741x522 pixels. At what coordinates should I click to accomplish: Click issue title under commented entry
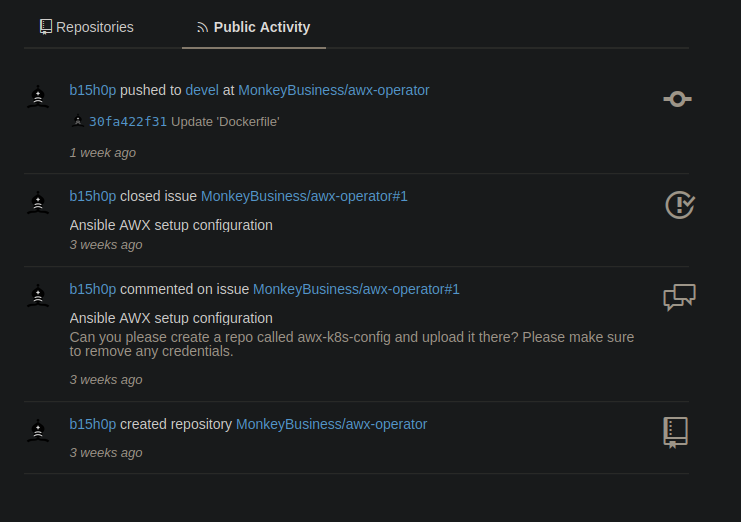point(171,318)
